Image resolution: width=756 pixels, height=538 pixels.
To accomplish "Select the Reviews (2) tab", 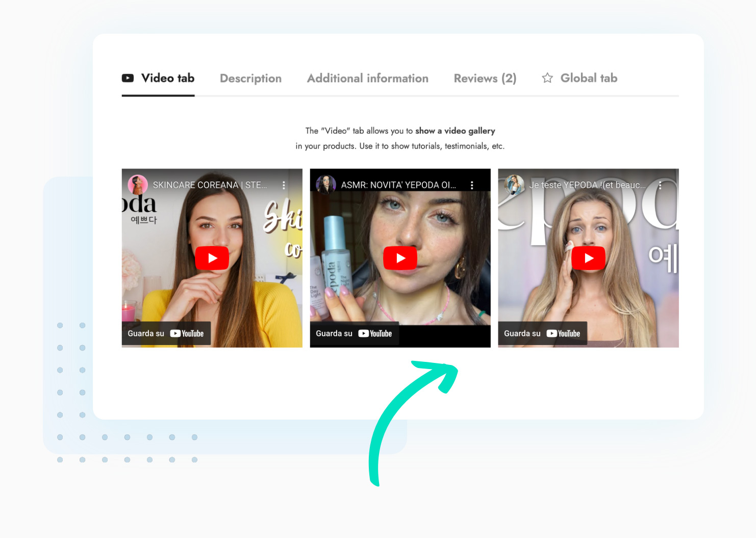I will (x=485, y=78).
